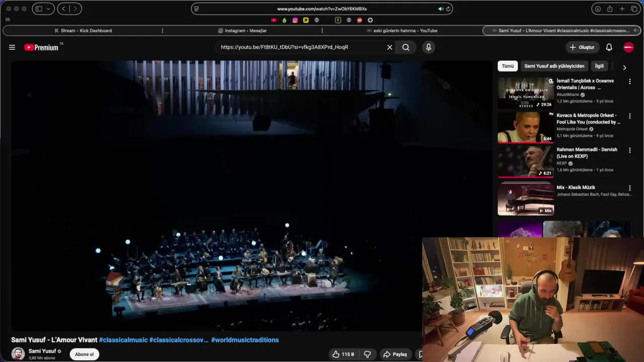The height and width of the screenshot is (362, 644).
Task: Click the Safari address bar URL
Action: click(x=322, y=9)
